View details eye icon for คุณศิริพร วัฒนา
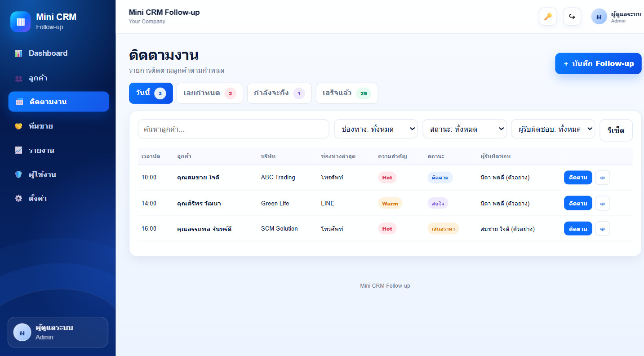Image resolution: width=644 pixels, height=356 pixels. (x=603, y=203)
